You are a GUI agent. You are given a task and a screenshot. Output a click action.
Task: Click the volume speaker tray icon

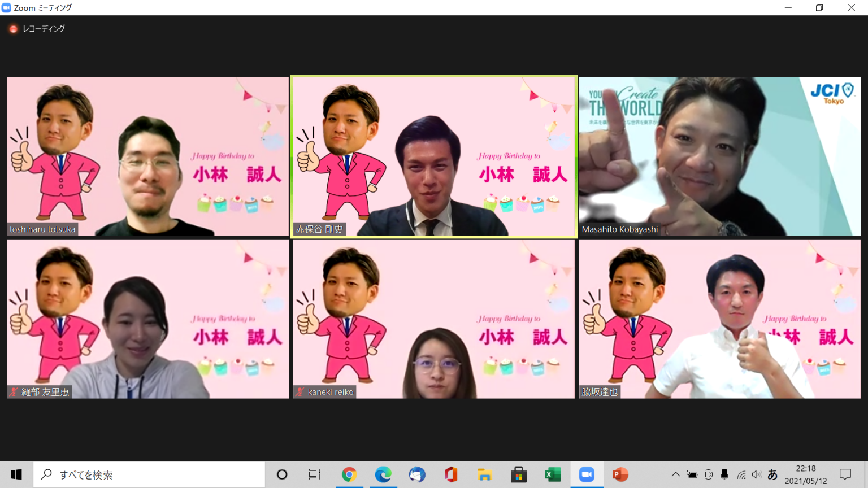pyautogui.click(x=757, y=474)
